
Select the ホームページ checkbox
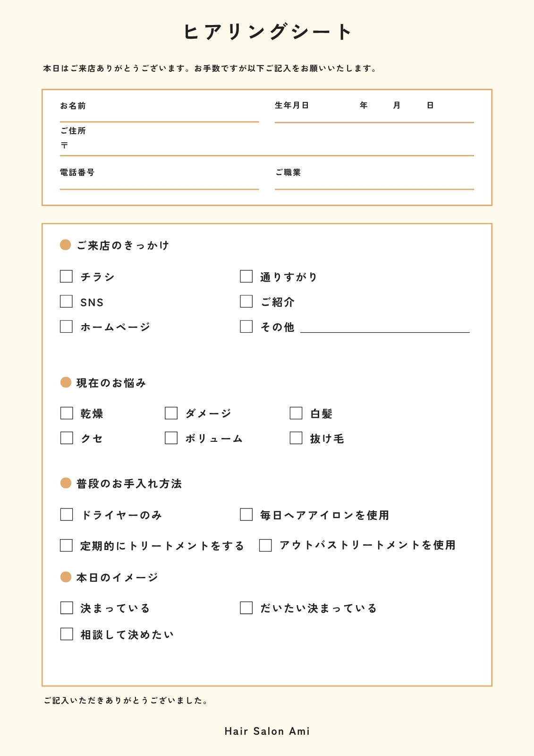66,326
